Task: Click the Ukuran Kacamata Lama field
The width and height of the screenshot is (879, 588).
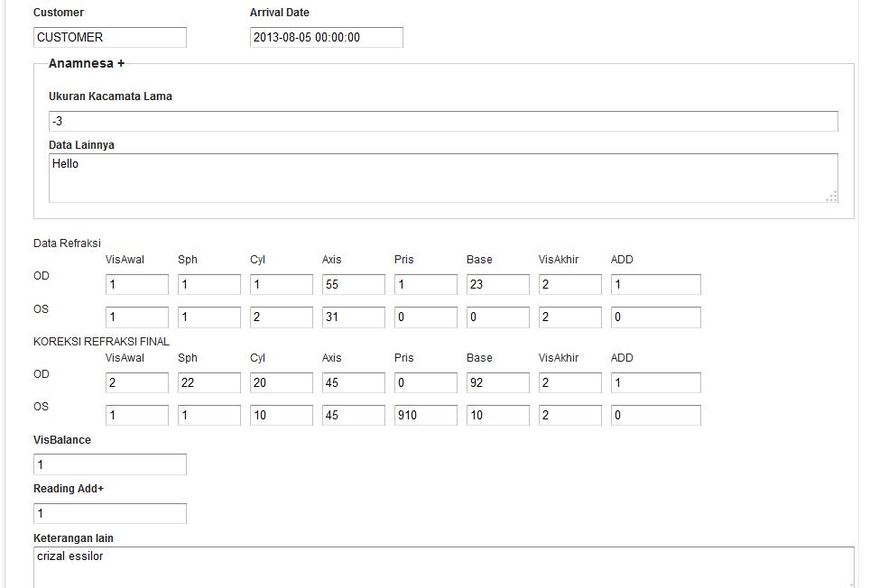Action: [443, 121]
